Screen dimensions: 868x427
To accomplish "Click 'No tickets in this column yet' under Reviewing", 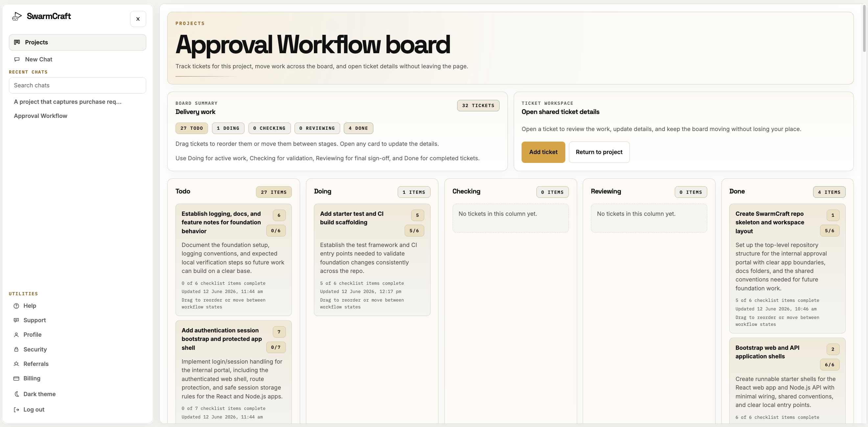I will [636, 214].
